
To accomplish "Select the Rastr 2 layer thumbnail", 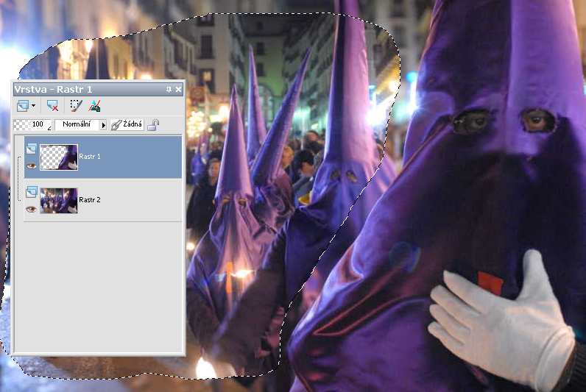I will click(x=59, y=201).
